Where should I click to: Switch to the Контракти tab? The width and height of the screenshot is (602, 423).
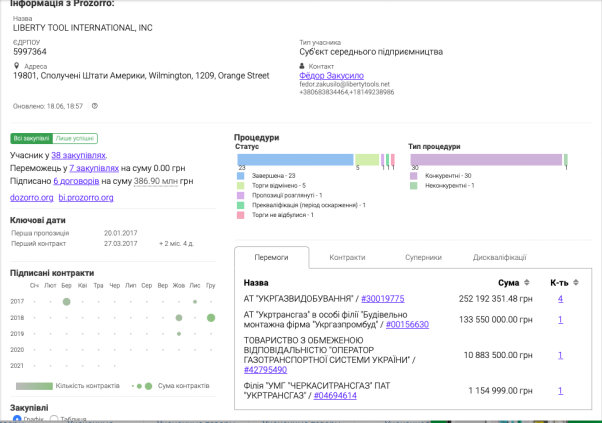pos(347,257)
